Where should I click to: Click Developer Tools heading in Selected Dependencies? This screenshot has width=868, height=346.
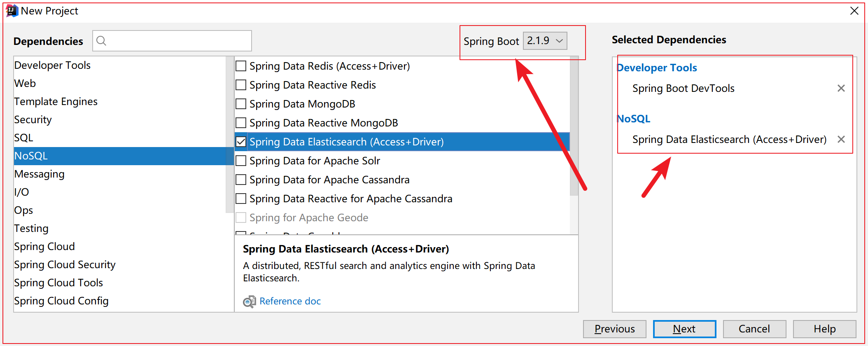pyautogui.click(x=657, y=68)
